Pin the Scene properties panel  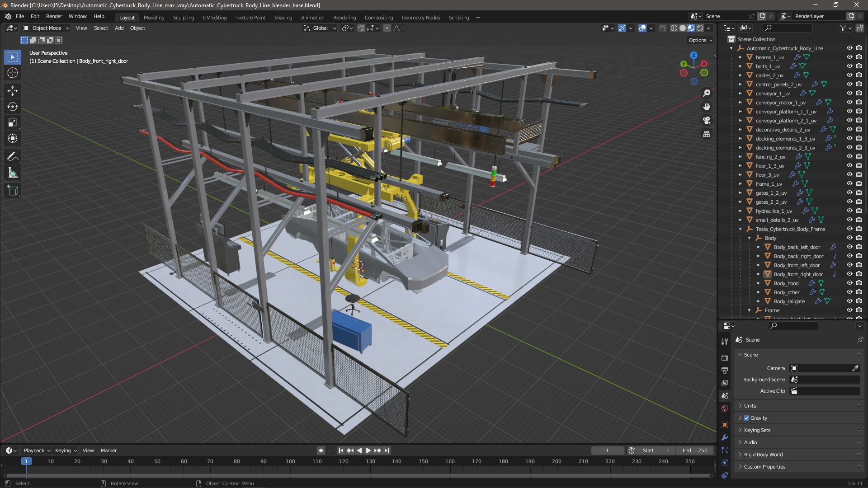tap(860, 340)
